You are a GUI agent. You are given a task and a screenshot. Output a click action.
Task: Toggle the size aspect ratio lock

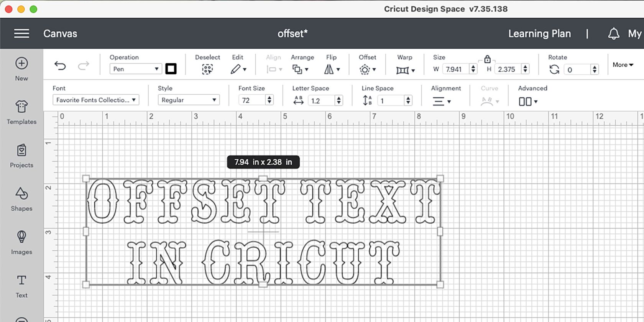point(487,59)
